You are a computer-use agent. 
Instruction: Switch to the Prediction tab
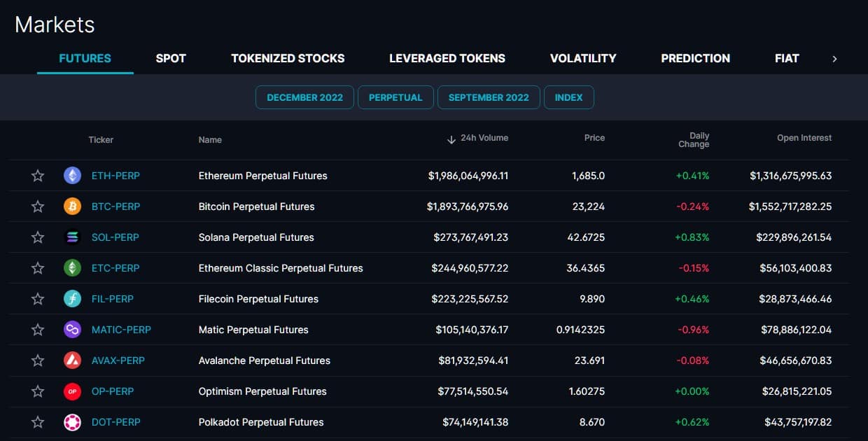(x=695, y=58)
